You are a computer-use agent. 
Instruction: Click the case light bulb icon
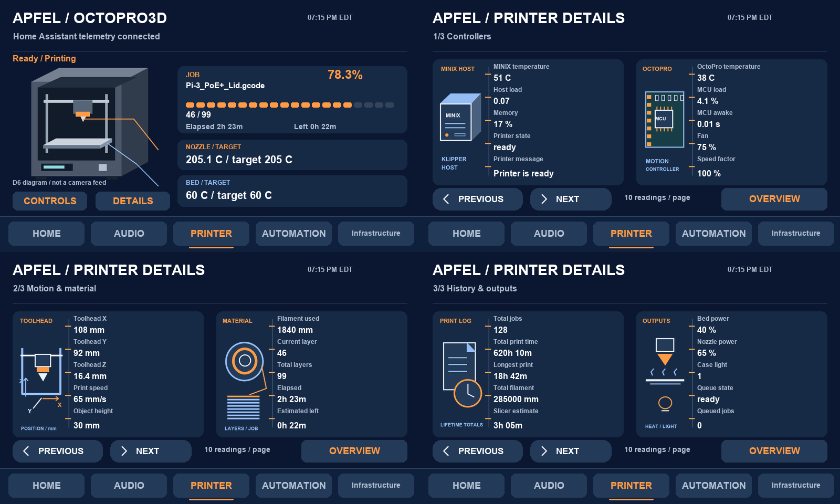pyautogui.click(x=665, y=403)
